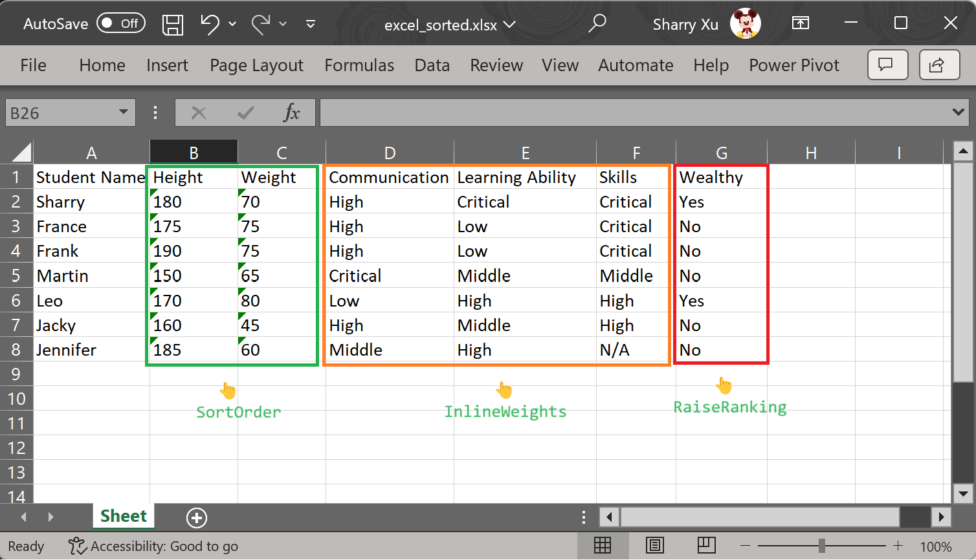The height and width of the screenshot is (560, 976).
Task: Open Accessibility: Good to go status
Action: click(153, 546)
